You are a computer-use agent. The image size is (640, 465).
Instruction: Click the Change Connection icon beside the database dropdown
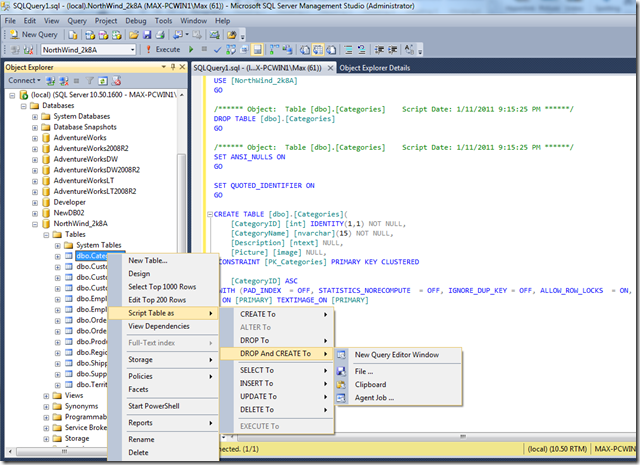pyautogui.click(x=28, y=50)
